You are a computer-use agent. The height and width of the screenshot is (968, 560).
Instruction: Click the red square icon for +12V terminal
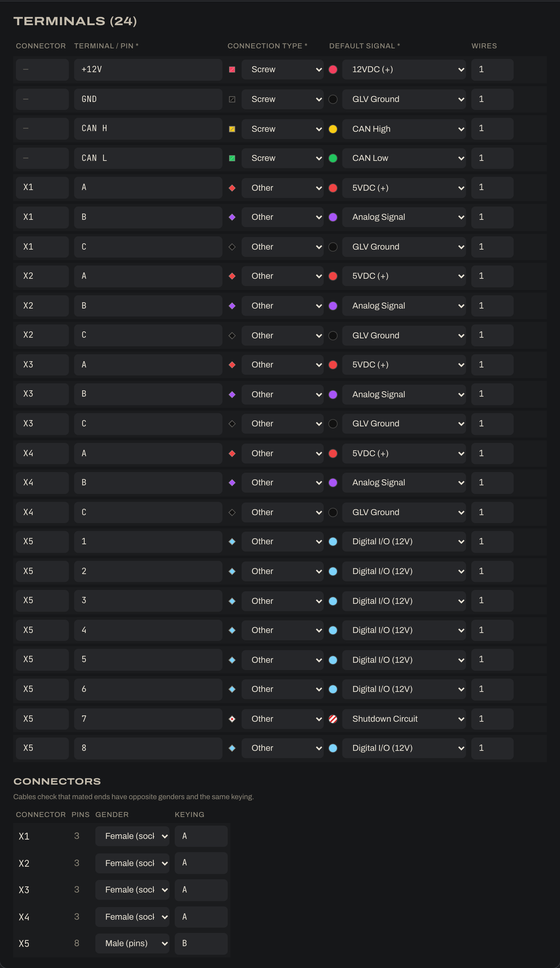(x=232, y=70)
